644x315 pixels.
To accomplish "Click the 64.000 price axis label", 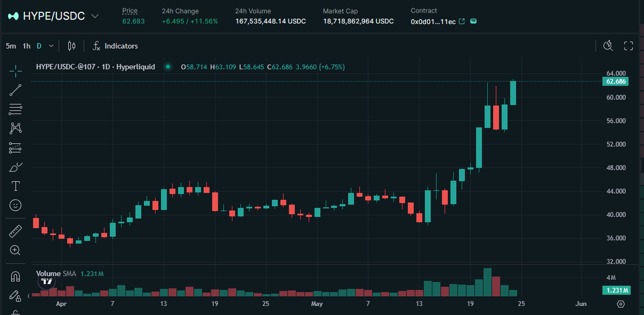I will tap(616, 74).
